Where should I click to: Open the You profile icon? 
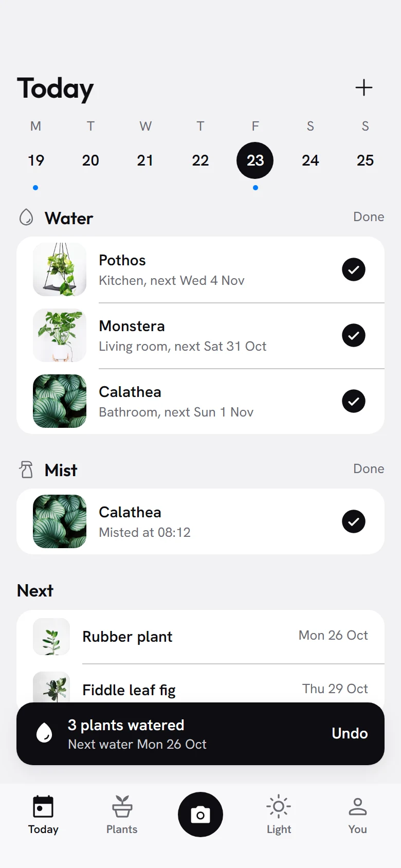pyautogui.click(x=358, y=806)
